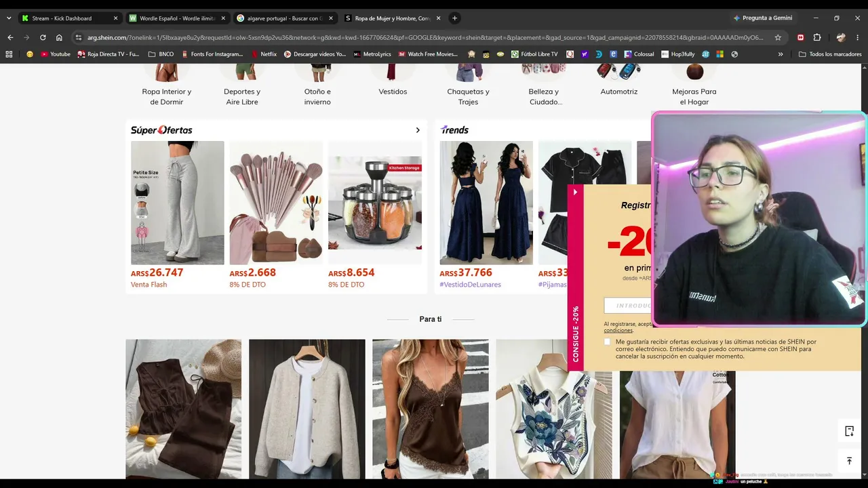
Task: Close the Wordle Español tab
Action: 223,18
